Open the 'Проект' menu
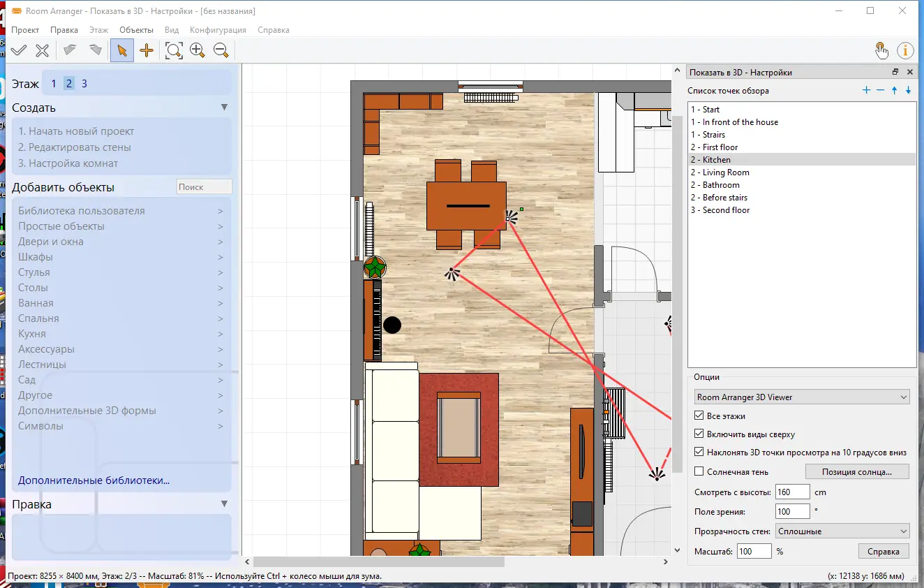This screenshot has width=924, height=588. coord(25,30)
